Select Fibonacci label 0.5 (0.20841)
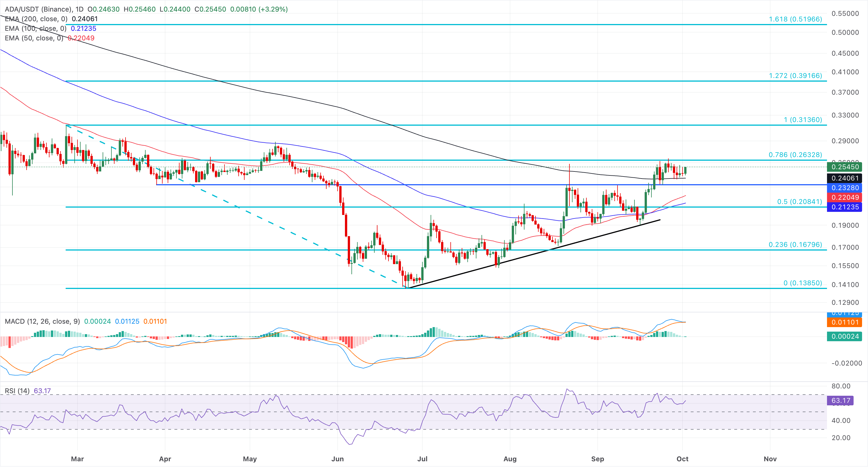 pyautogui.click(x=799, y=202)
